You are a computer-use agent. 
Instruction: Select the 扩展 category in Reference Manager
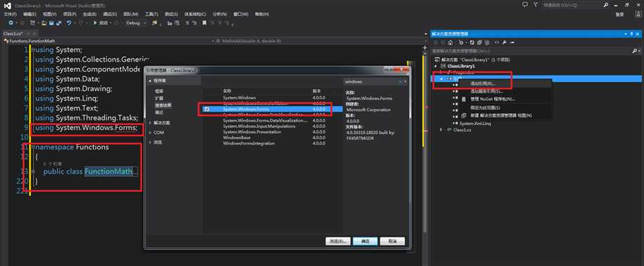[x=158, y=98]
